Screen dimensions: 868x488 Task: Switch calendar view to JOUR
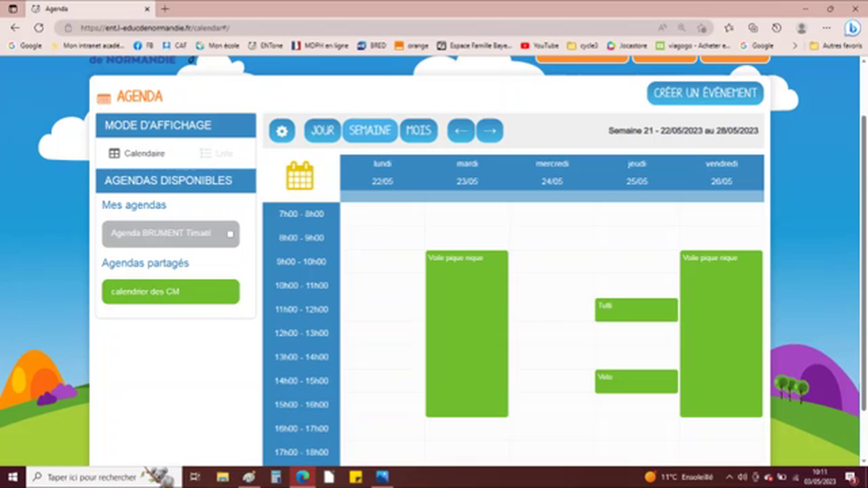(x=322, y=130)
